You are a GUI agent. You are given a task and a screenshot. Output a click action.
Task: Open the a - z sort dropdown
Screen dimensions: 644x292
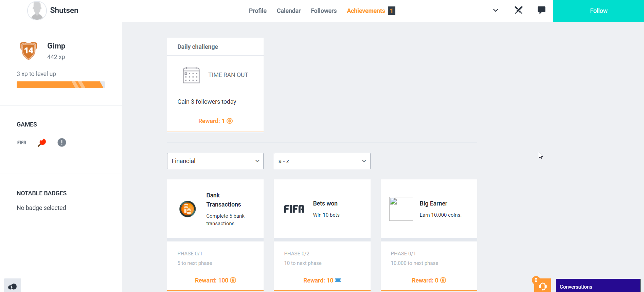click(x=322, y=161)
